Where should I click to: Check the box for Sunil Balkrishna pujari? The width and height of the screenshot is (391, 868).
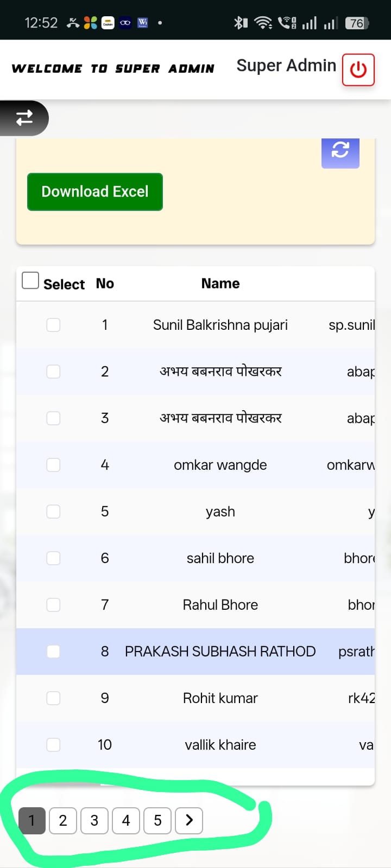[x=53, y=325]
